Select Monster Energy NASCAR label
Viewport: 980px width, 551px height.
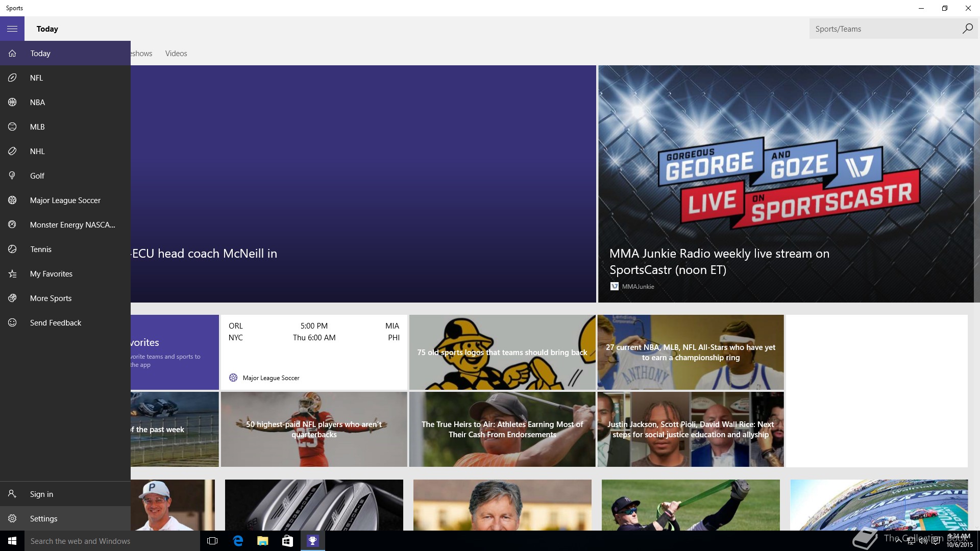point(72,224)
